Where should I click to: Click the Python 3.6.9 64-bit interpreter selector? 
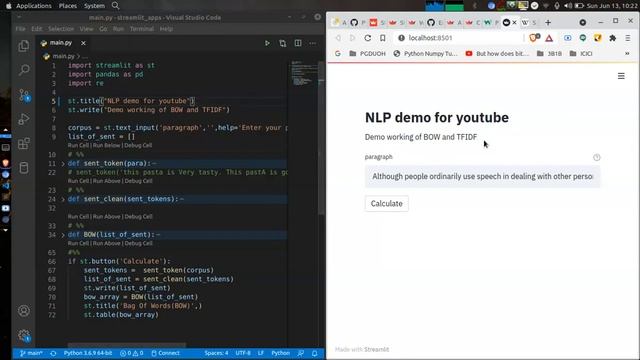click(x=87, y=353)
